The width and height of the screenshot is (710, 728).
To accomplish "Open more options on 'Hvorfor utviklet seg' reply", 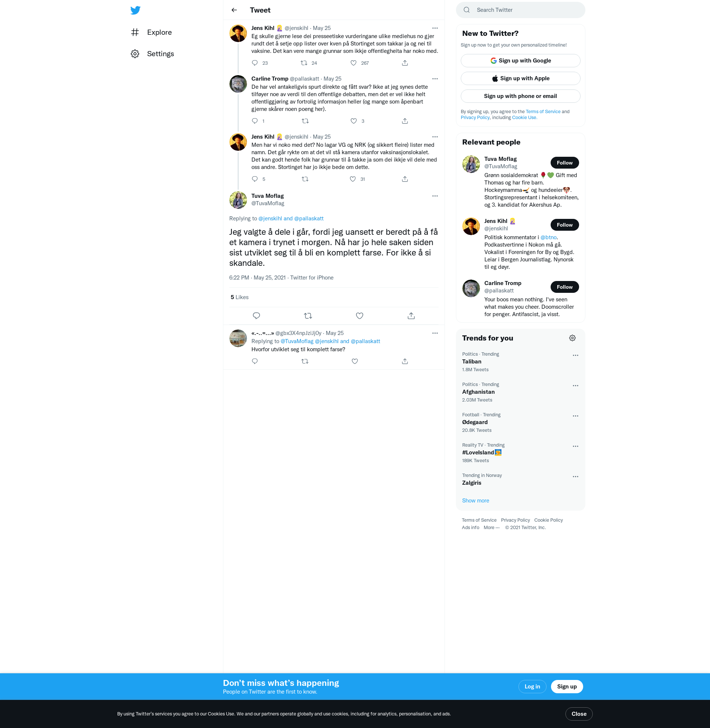I will tap(435, 333).
